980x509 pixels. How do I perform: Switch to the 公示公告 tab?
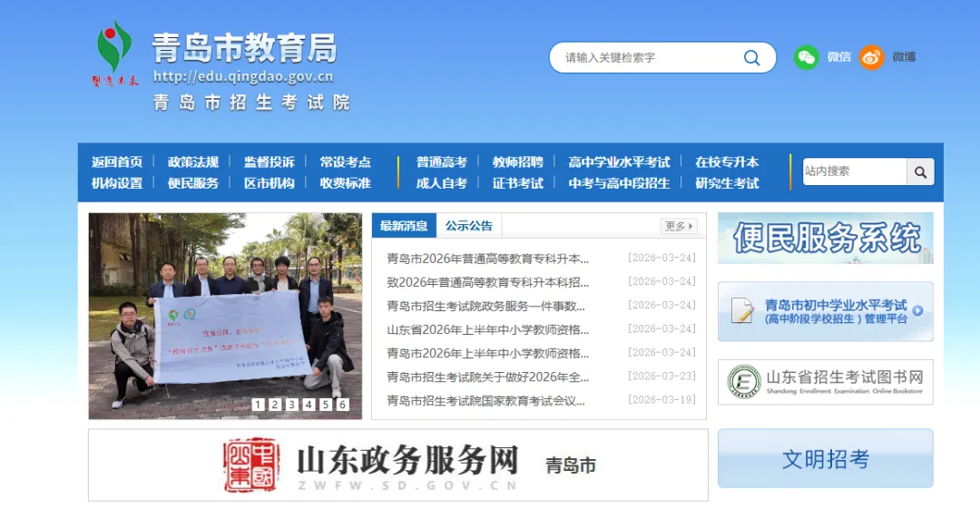[x=469, y=226]
